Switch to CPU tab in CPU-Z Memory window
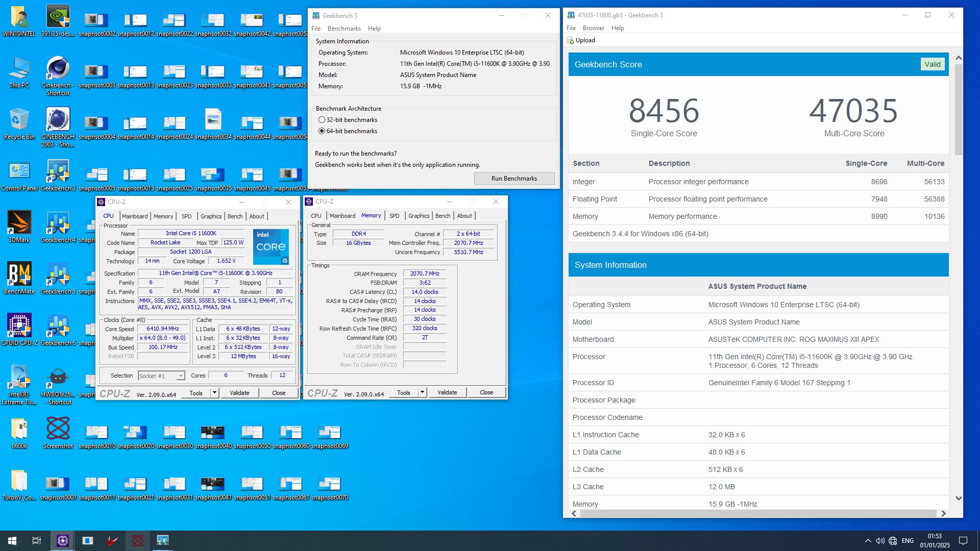This screenshot has width=980, height=551. pos(316,216)
